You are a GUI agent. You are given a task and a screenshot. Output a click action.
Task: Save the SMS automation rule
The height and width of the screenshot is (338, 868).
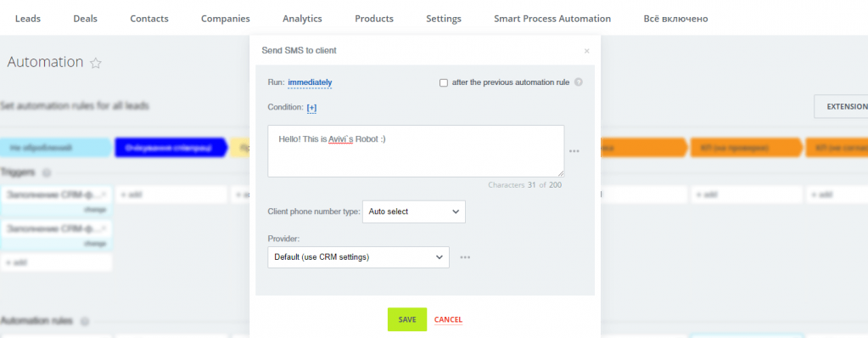tap(407, 319)
